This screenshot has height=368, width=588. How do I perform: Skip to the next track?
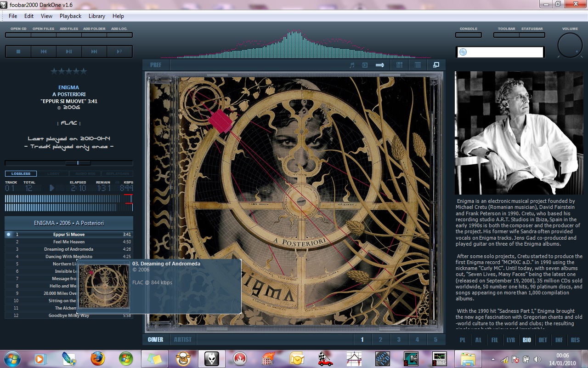pos(94,52)
